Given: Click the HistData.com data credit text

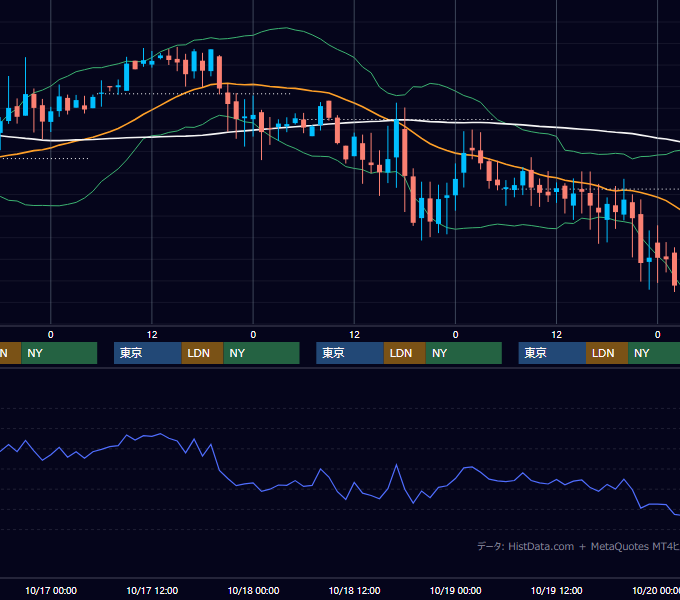Looking at the screenshot, I should pos(541,546).
